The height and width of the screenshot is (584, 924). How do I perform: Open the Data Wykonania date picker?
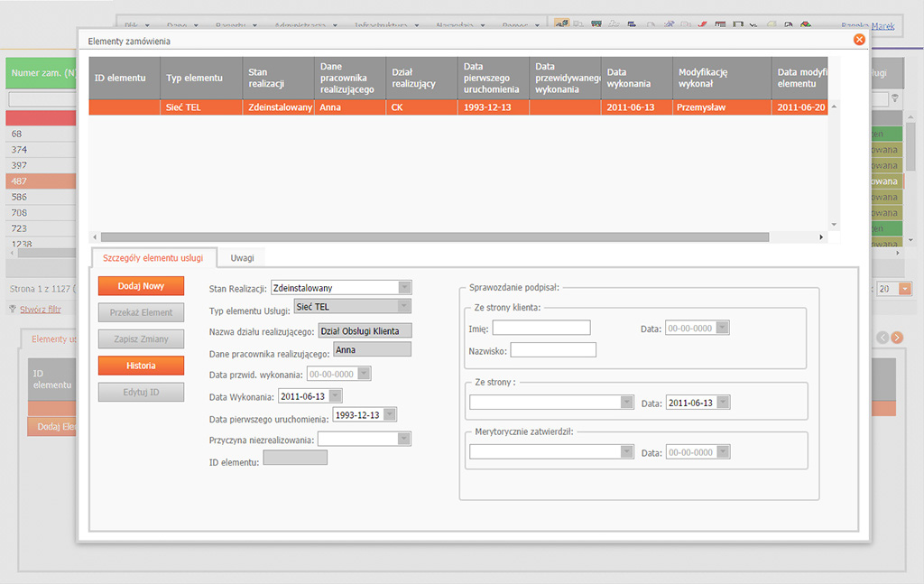(x=336, y=396)
